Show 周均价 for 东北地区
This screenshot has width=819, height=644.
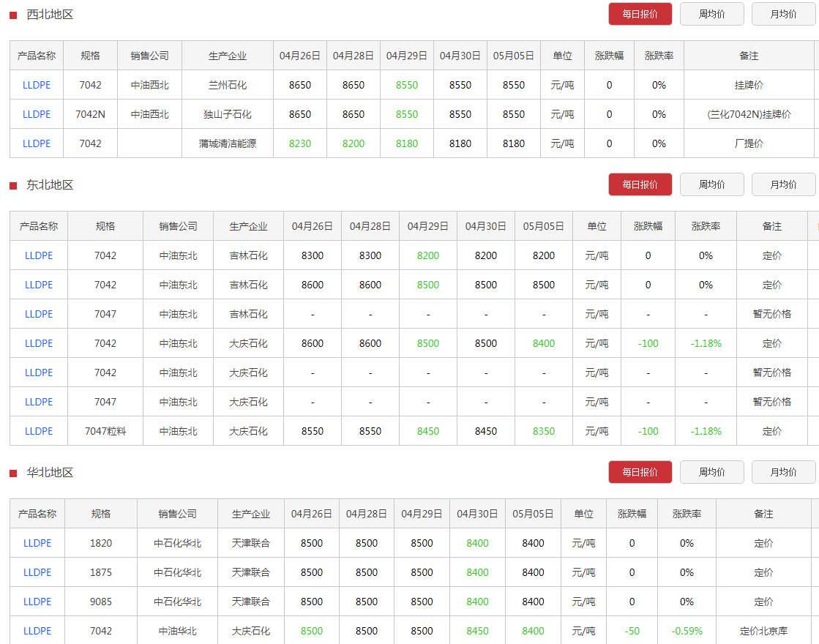[x=712, y=184]
